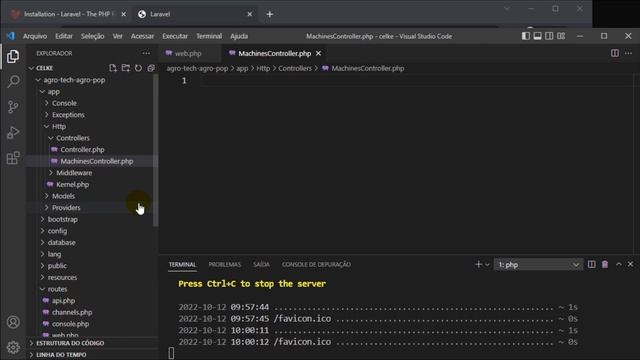The height and width of the screenshot is (360, 640).
Task: Toggle secondary side bar visibility
Action: [x=549, y=36]
